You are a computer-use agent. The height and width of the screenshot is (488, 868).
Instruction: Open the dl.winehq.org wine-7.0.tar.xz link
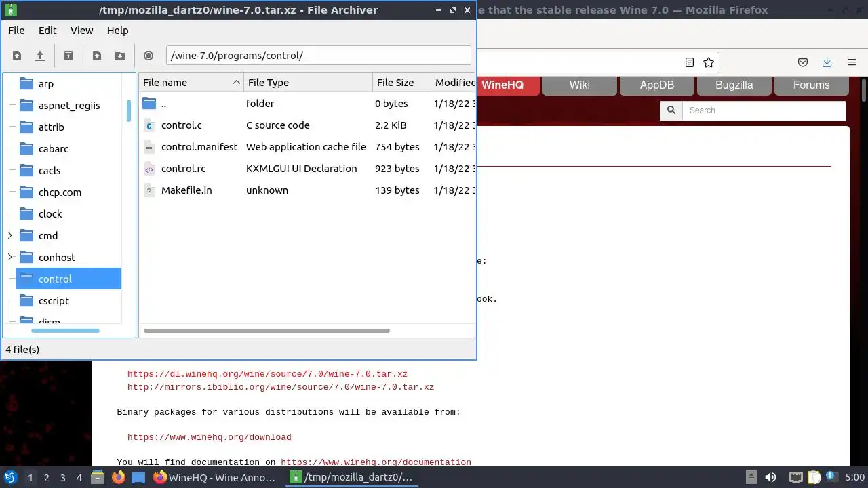click(x=267, y=374)
